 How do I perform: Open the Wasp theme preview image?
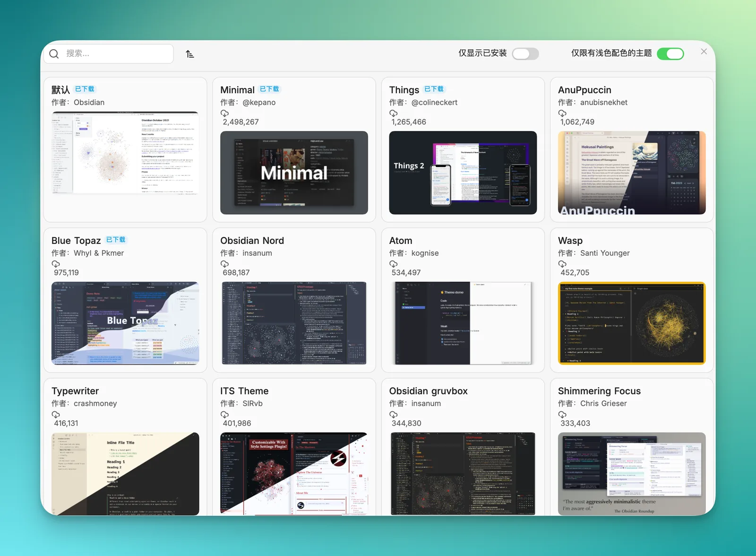point(632,323)
